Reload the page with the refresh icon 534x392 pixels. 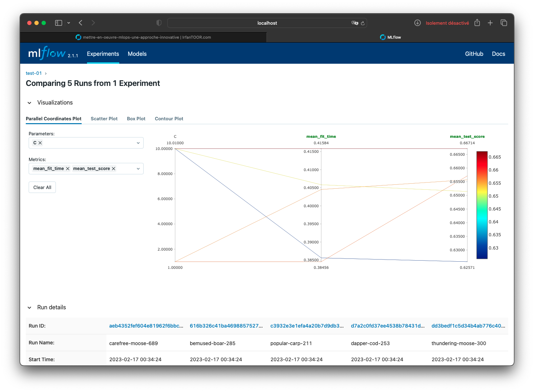click(x=363, y=23)
